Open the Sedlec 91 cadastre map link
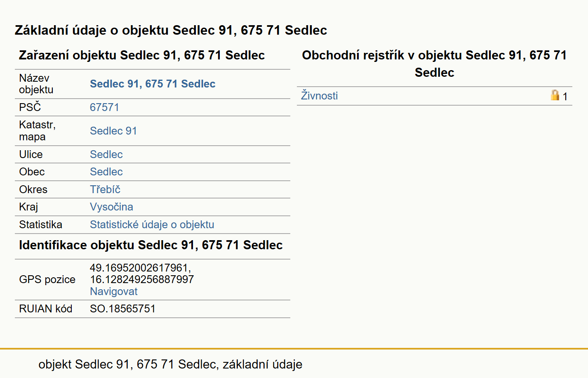Screen dimensions: 588x378 113,131
